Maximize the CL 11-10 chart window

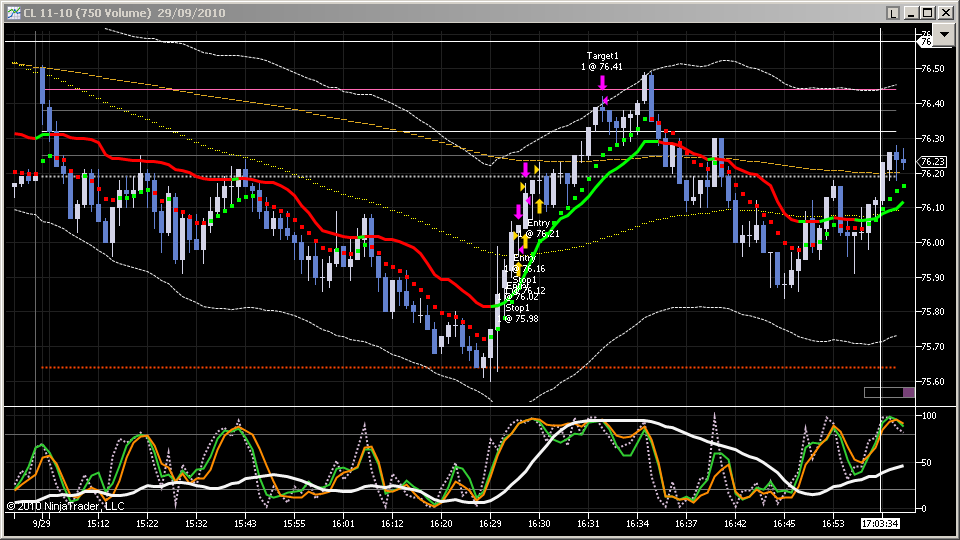[x=928, y=13]
